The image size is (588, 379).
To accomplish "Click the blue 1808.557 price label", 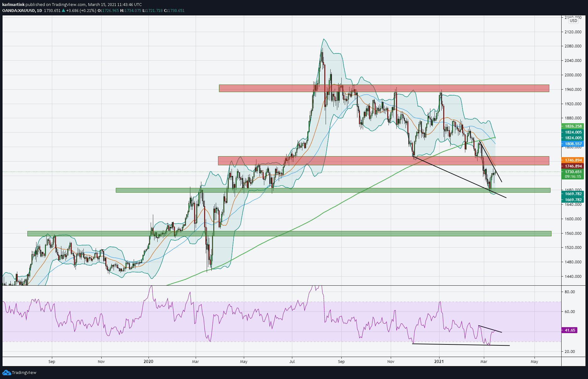I will pos(573,144).
